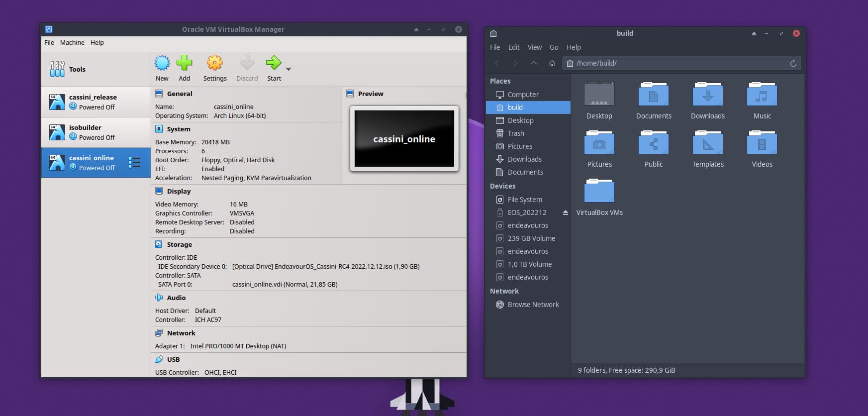868x416 pixels.
Task: Click the Display section header
Action: coord(179,191)
